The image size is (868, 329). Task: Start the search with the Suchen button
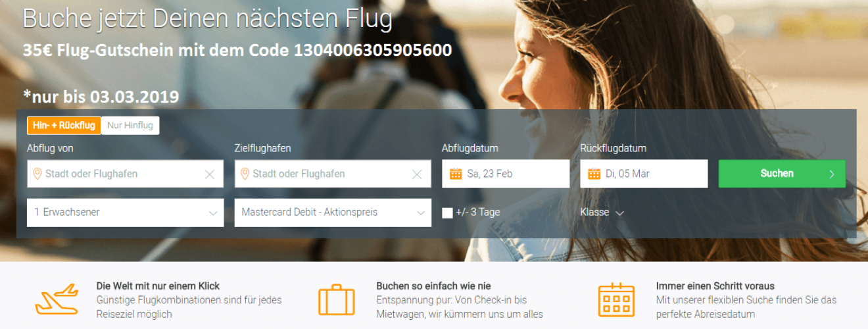point(782,174)
